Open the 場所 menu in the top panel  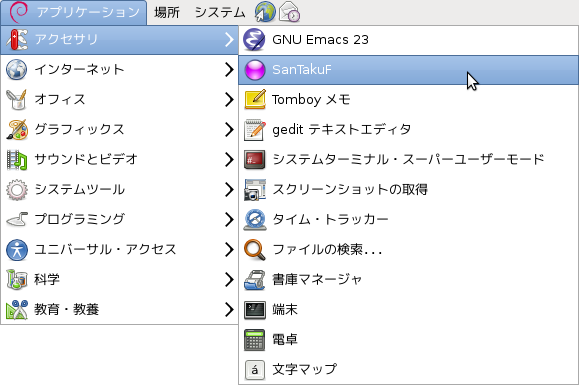coord(167,13)
